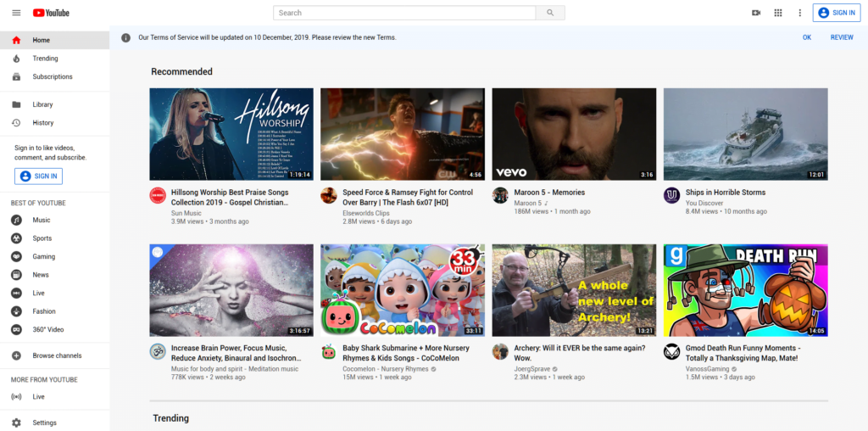The image size is (868, 431).
Task: Open Meditation music channel avatar
Action: tap(158, 352)
